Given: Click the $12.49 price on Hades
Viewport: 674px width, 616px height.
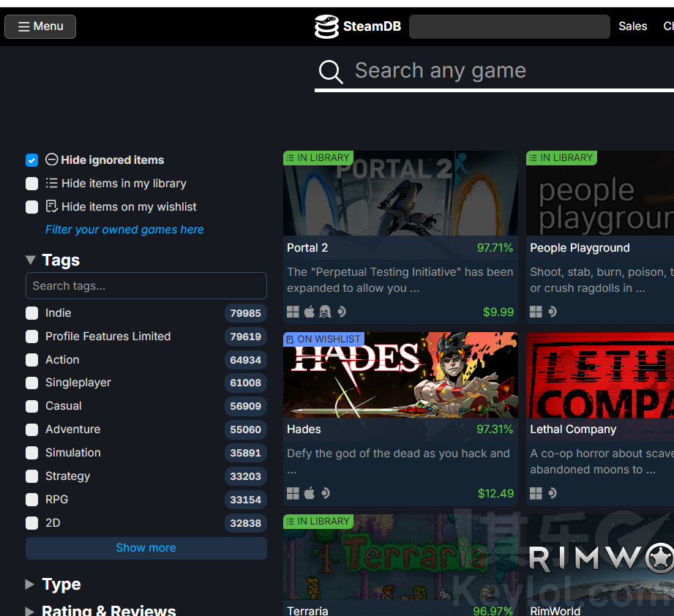Looking at the screenshot, I should tap(495, 494).
